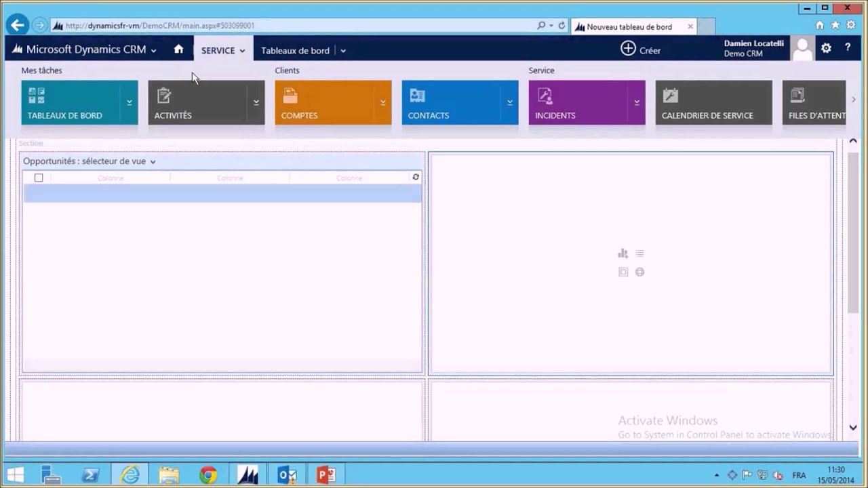Screen dimensions: 868x488
Task: Select the highlighted empty row in list
Action: [222, 193]
